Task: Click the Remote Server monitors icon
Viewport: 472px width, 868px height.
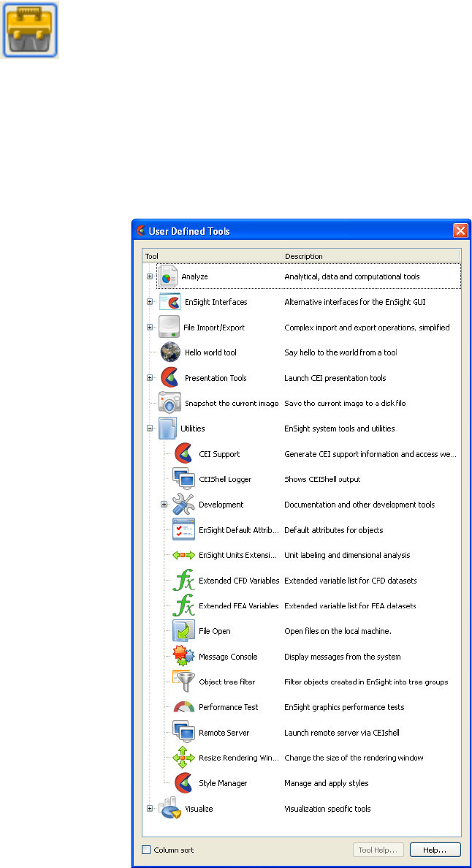Action: [x=183, y=733]
